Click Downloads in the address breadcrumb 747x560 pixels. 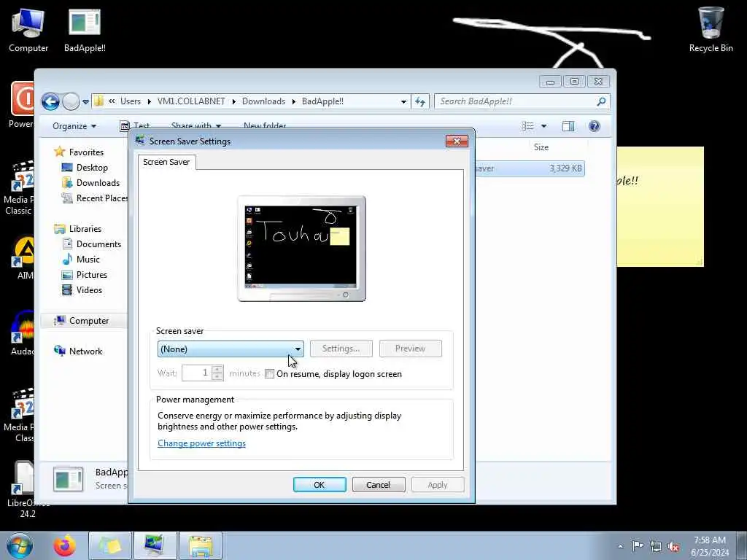[263, 101]
